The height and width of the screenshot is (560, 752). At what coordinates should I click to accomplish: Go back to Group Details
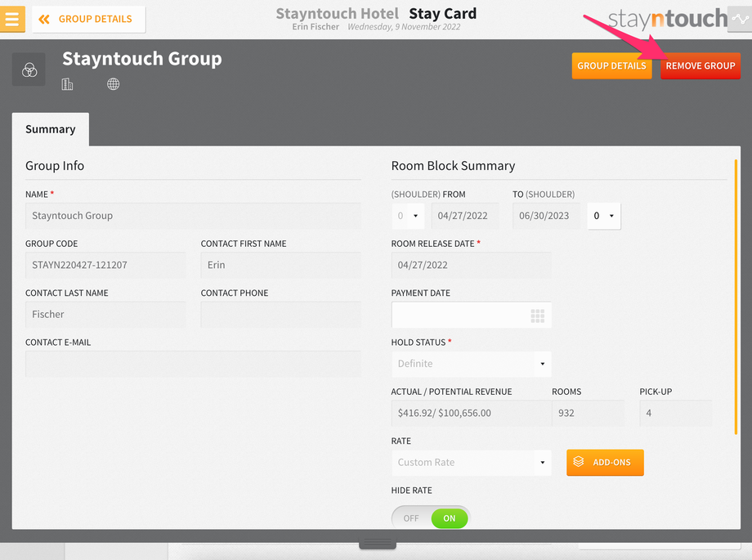(x=89, y=19)
